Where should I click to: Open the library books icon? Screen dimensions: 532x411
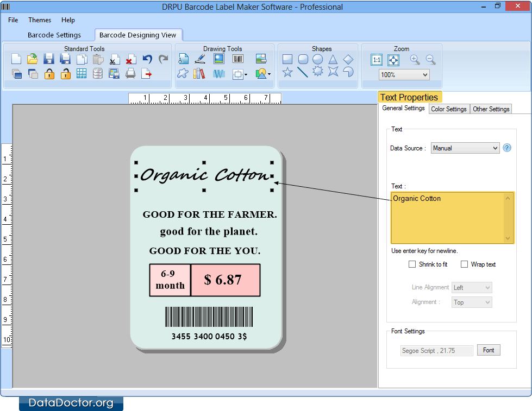(x=199, y=73)
